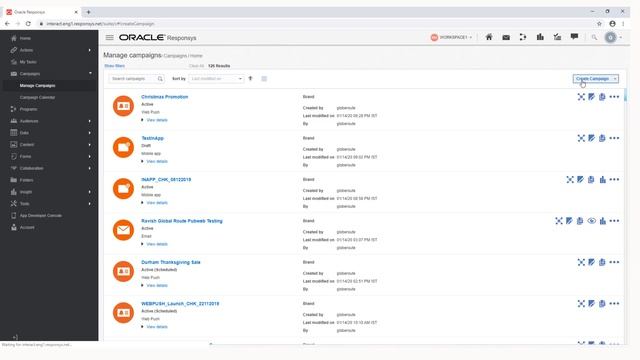Open the envelope Campaigns icon in top toolbar
Viewport: 640px width, 360px height.
506,38
